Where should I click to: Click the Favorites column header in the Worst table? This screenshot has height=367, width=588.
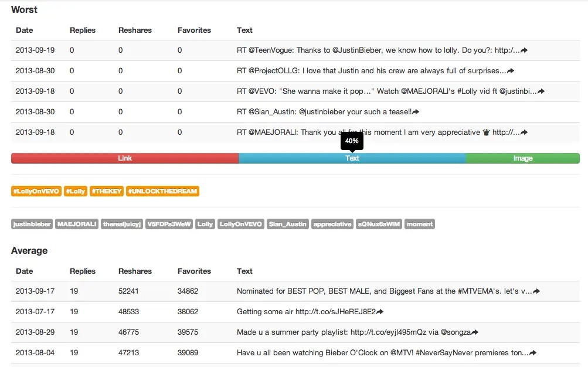click(194, 30)
